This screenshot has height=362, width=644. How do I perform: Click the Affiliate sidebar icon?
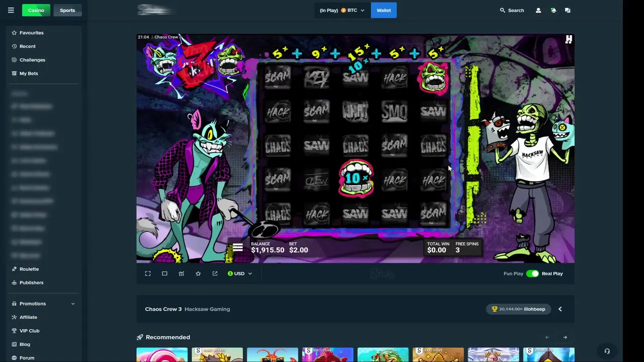14,317
